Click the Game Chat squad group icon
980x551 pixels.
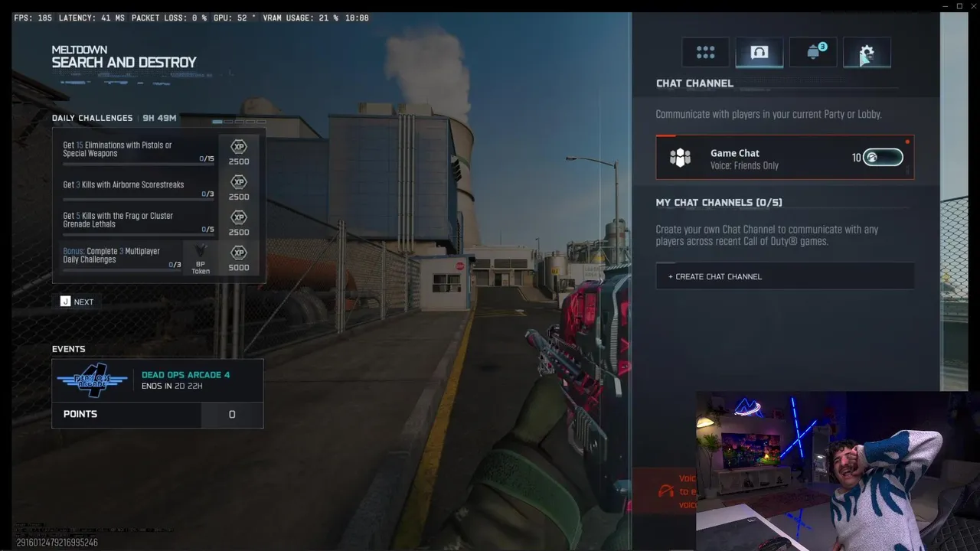click(680, 158)
